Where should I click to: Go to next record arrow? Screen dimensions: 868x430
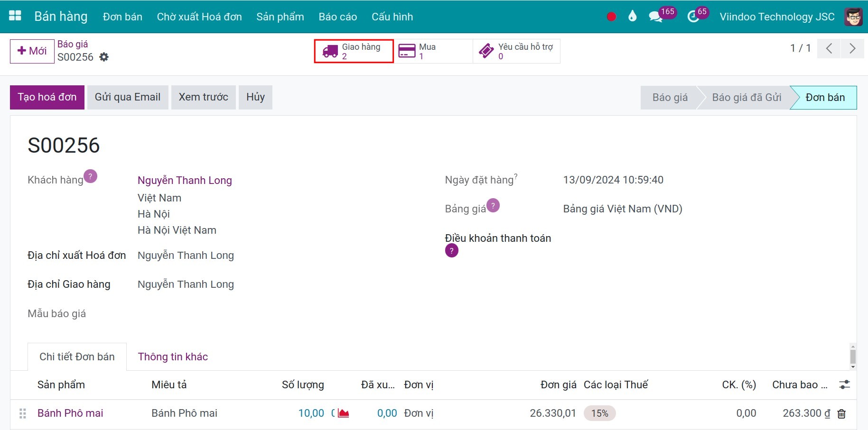tap(852, 48)
